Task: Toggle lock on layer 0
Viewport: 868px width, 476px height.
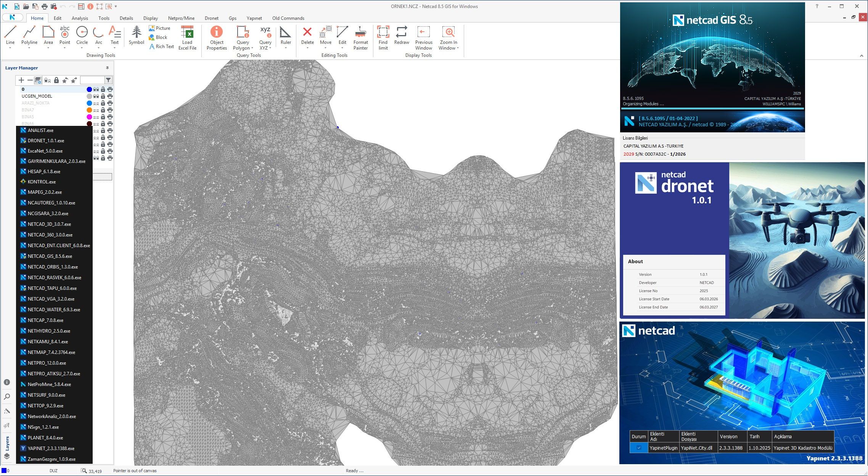Action: tap(103, 89)
